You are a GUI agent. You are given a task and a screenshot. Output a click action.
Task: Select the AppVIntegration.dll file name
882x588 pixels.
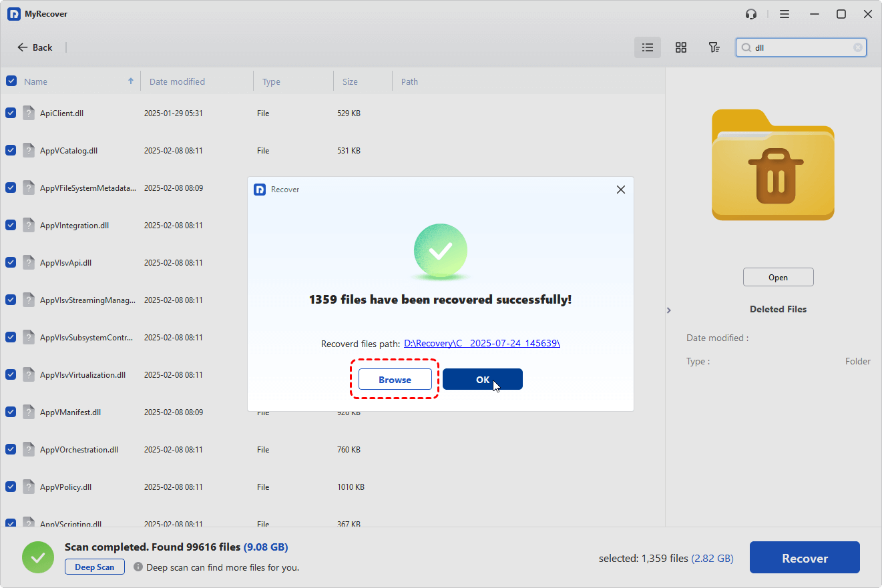click(x=74, y=225)
